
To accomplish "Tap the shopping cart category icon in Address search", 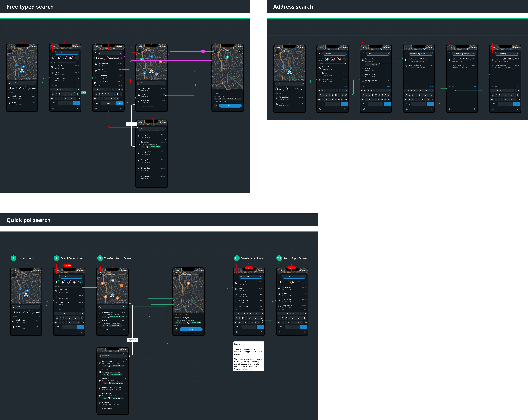I will [x=333, y=59].
